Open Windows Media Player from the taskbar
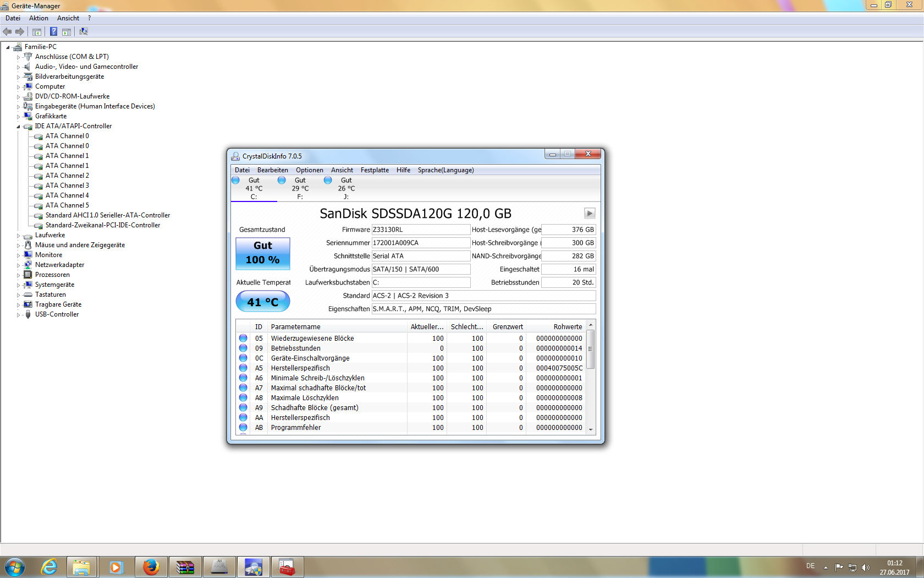The height and width of the screenshot is (578, 924). 116,567
